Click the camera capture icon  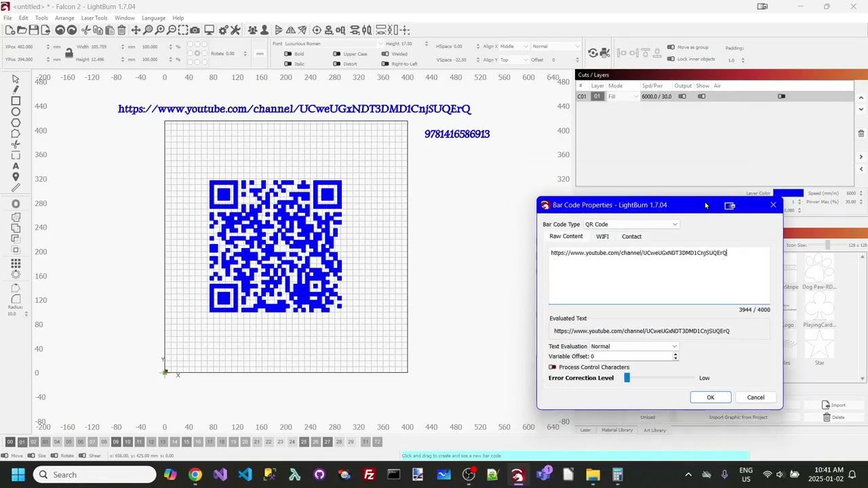(x=195, y=30)
